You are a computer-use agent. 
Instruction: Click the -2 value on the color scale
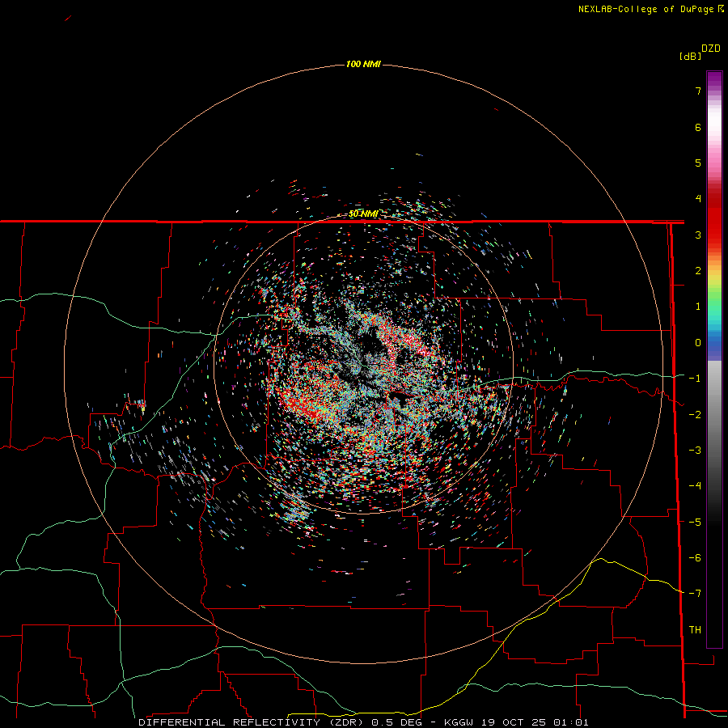pos(695,415)
